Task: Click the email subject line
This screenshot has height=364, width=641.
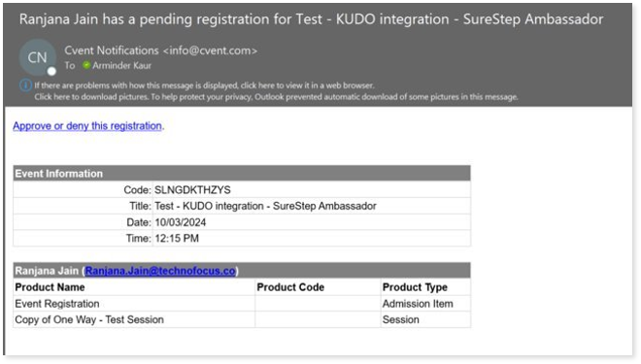Action: pos(311,19)
